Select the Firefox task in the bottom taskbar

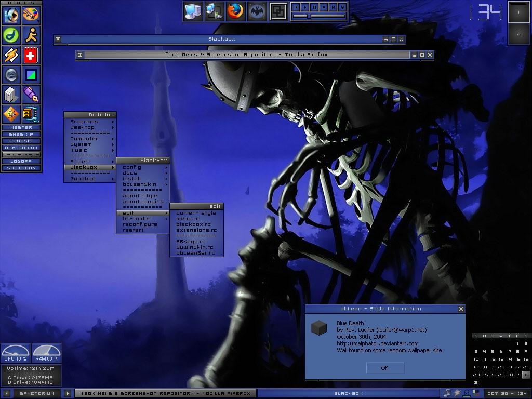165,394
